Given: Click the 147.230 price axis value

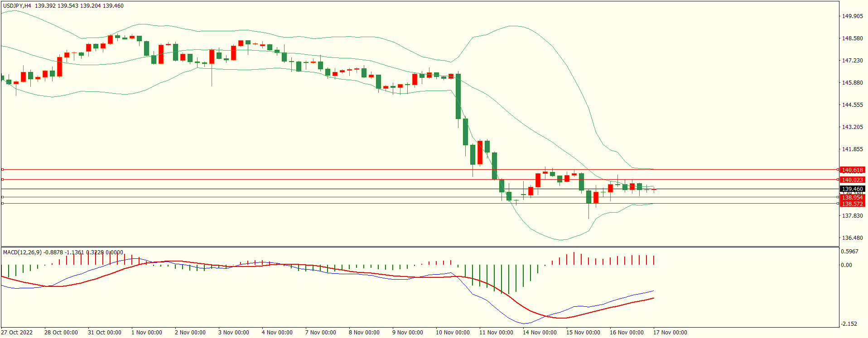Looking at the screenshot, I should (852, 61).
